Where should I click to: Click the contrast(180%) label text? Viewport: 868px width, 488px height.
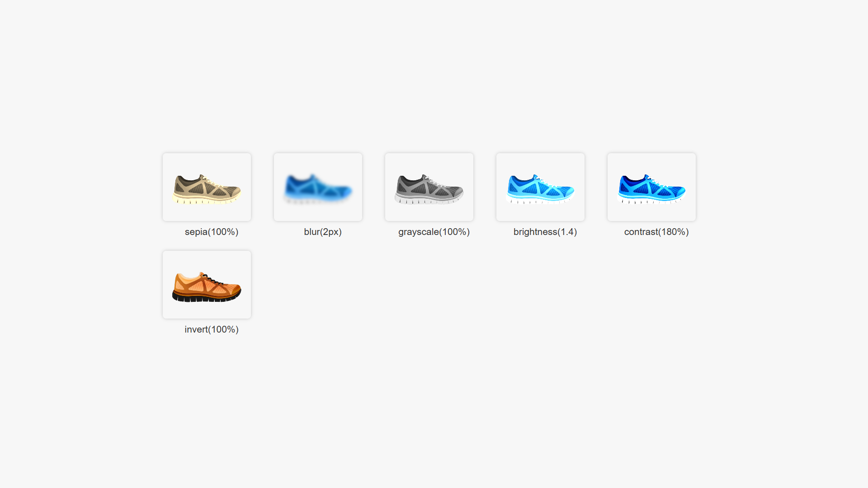tap(656, 232)
